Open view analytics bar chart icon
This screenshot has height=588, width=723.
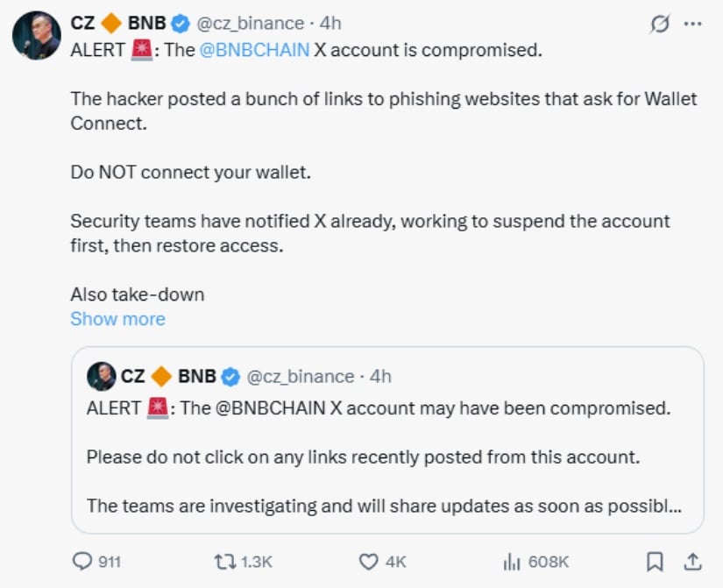coord(512,561)
